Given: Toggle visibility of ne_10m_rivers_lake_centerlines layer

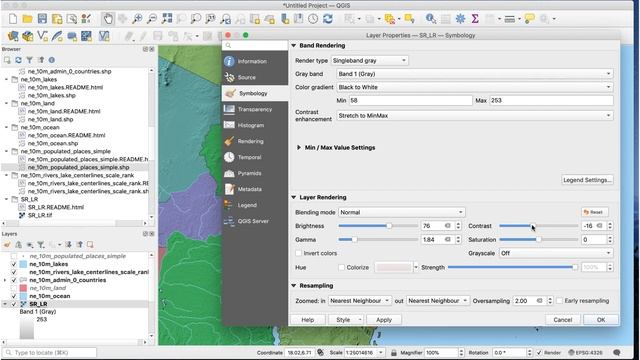Looking at the screenshot, I should [14, 272].
